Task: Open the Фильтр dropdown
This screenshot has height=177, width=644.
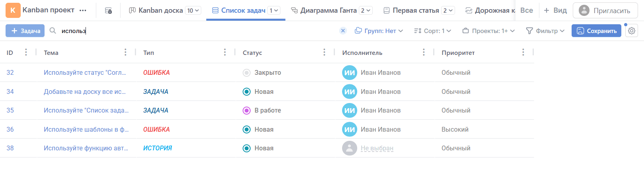Action: coord(545,31)
